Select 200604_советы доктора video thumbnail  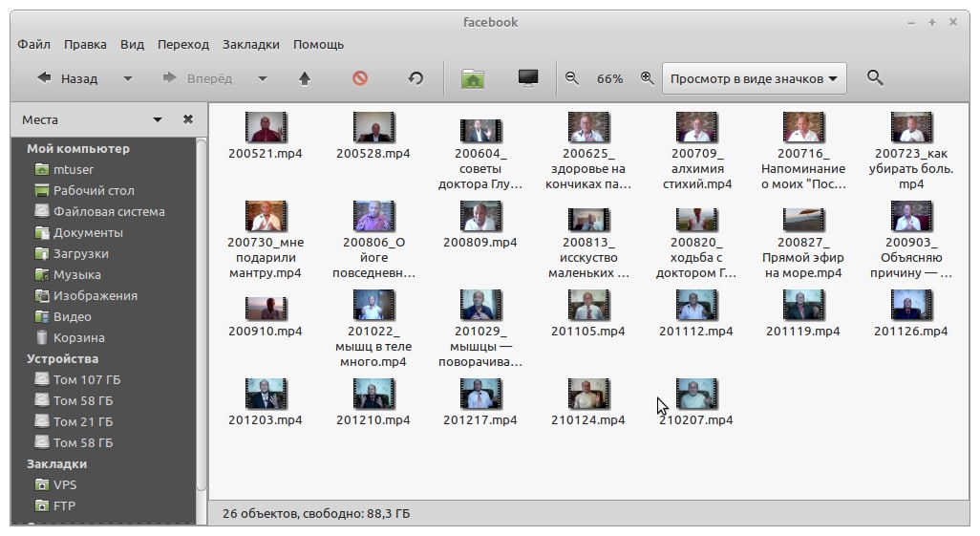point(480,131)
